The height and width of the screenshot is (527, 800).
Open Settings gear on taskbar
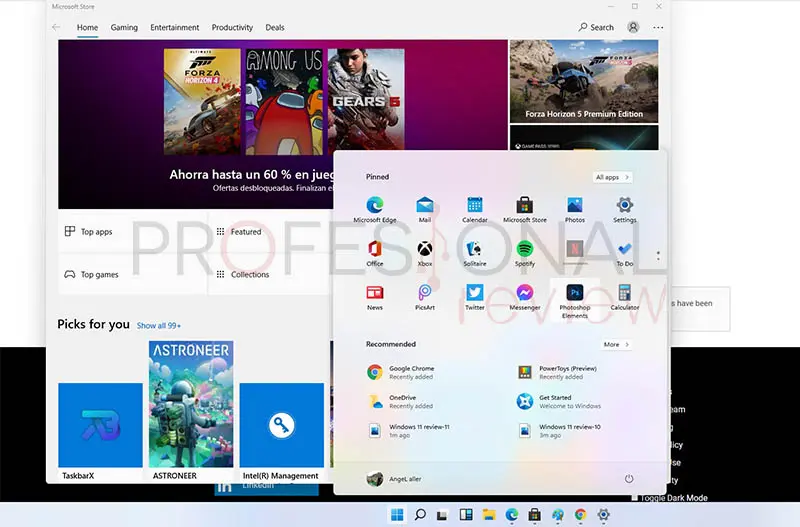(x=603, y=515)
